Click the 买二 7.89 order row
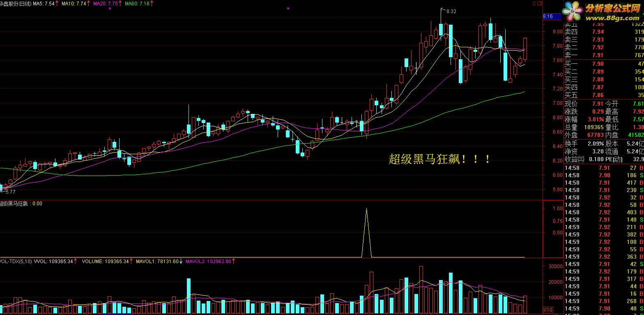Screen dimensions: 644x315 click(604, 72)
